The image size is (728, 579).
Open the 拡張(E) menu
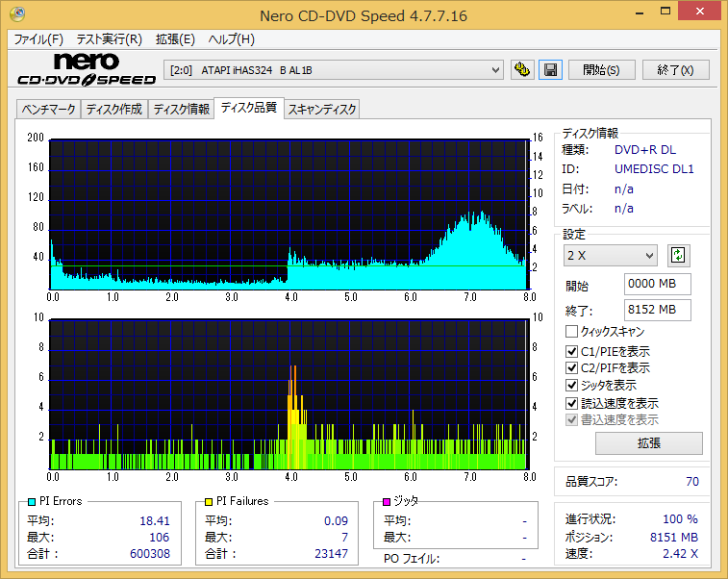tap(175, 39)
